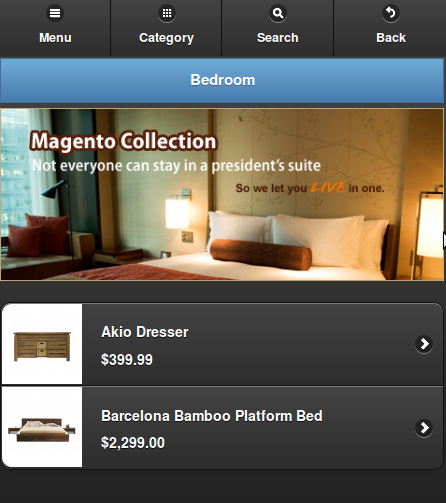Click the magnifying glass Search icon

tap(278, 13)
